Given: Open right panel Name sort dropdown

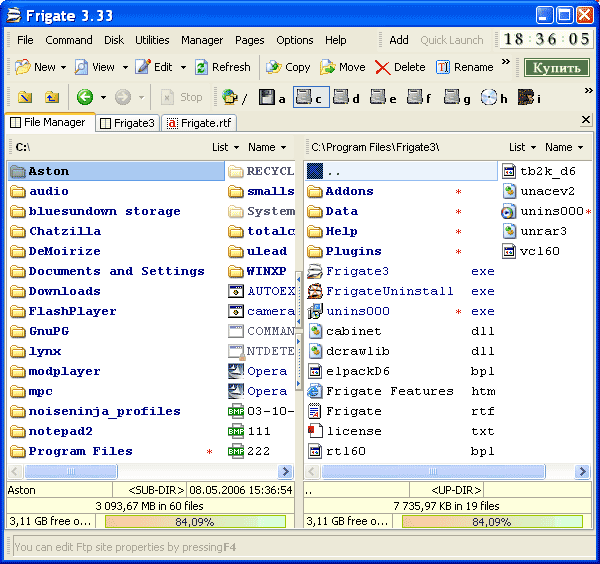Looking at the screenshot, I should [x=564, y=147].
